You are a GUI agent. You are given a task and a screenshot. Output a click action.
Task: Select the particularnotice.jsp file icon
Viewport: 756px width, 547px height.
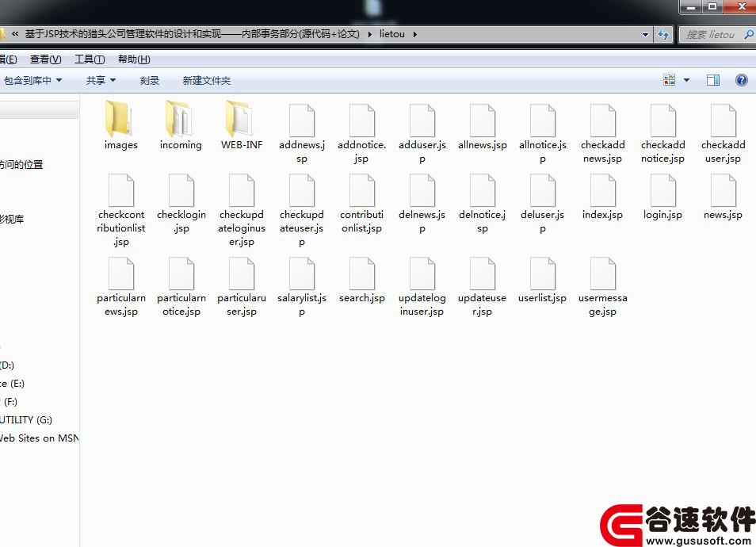[x=181, y=273]
